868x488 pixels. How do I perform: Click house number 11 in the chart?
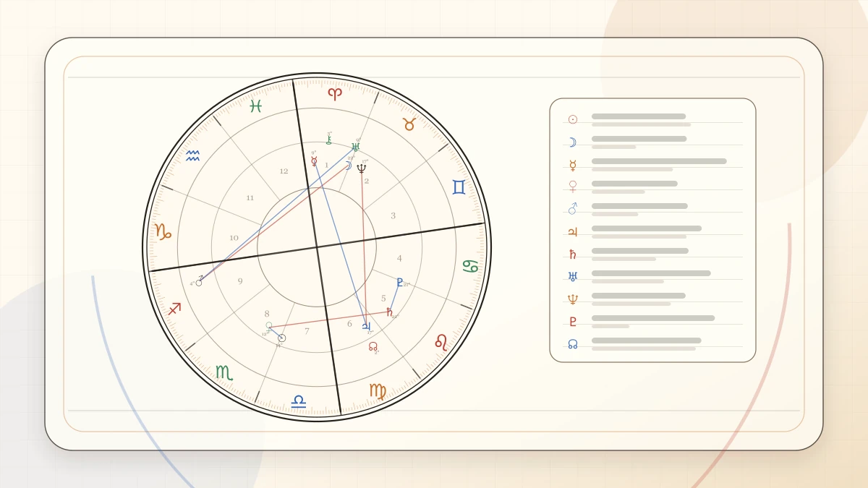tap(250, 198)
